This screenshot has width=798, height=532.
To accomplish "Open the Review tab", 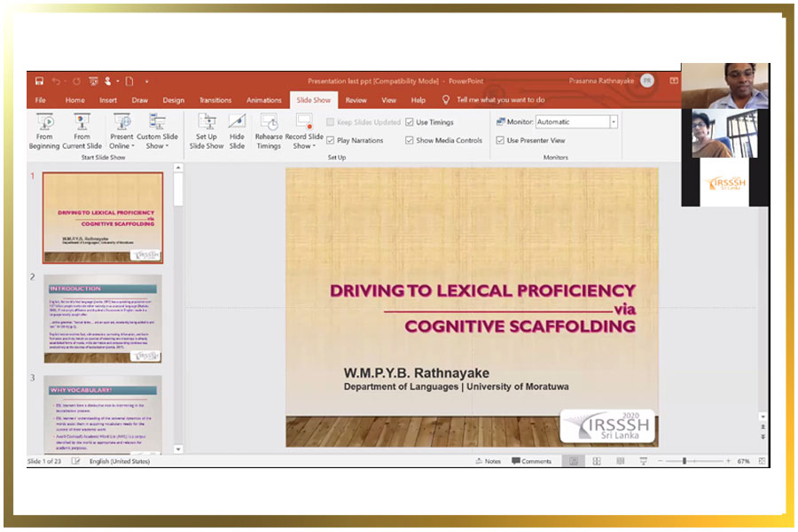I will (356, 100).
